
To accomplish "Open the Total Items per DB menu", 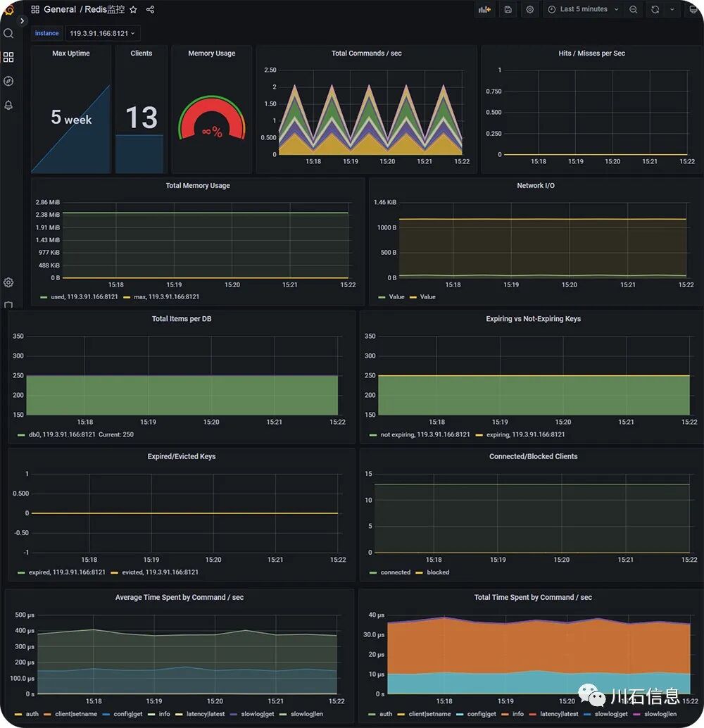I will pyautogui.click(x=182, y=319).
